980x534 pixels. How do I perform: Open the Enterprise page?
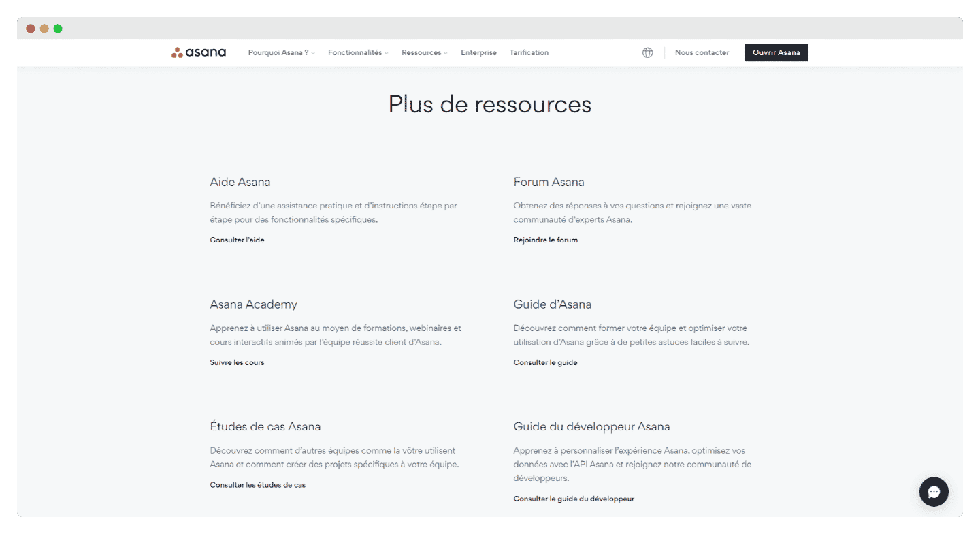(x=478, y=52)
